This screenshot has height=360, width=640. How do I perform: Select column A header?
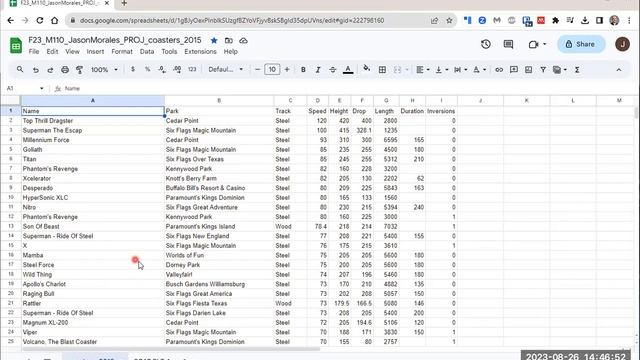coord(93,100)
